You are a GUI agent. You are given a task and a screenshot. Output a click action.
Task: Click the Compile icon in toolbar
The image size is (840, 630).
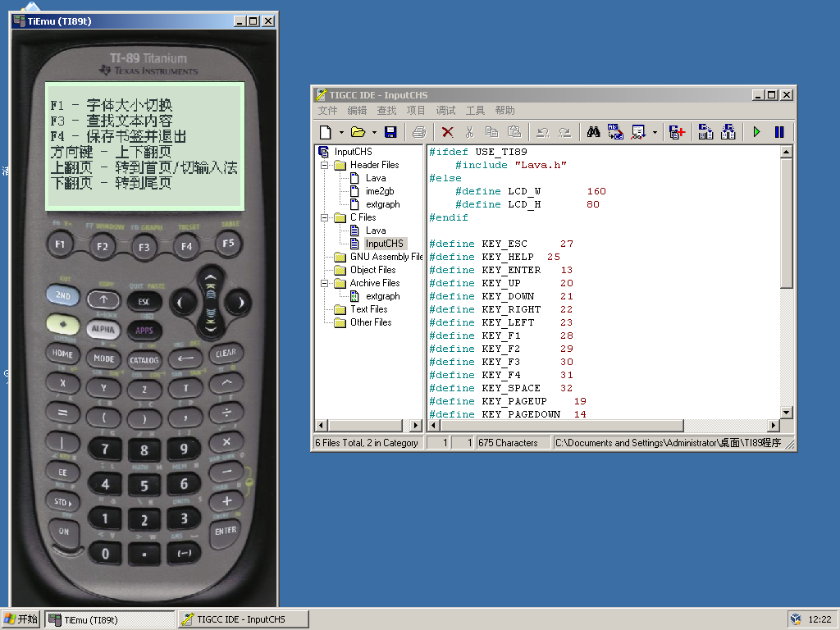click(705, 132)
